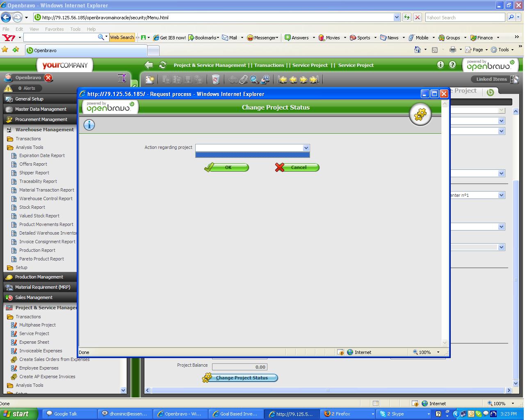
Task: Click the Openbravo refresh icon
Action: [163, 65]
